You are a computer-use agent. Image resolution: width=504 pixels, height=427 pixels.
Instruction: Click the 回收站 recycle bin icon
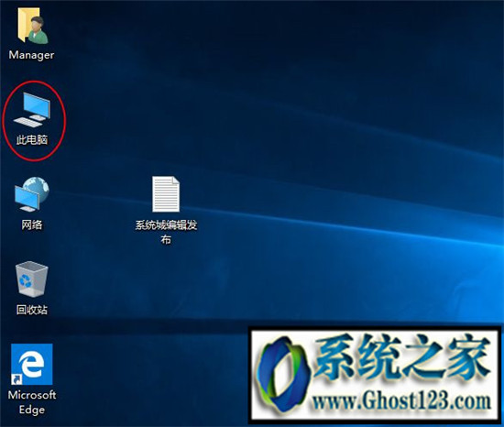[x=32, y=279]
